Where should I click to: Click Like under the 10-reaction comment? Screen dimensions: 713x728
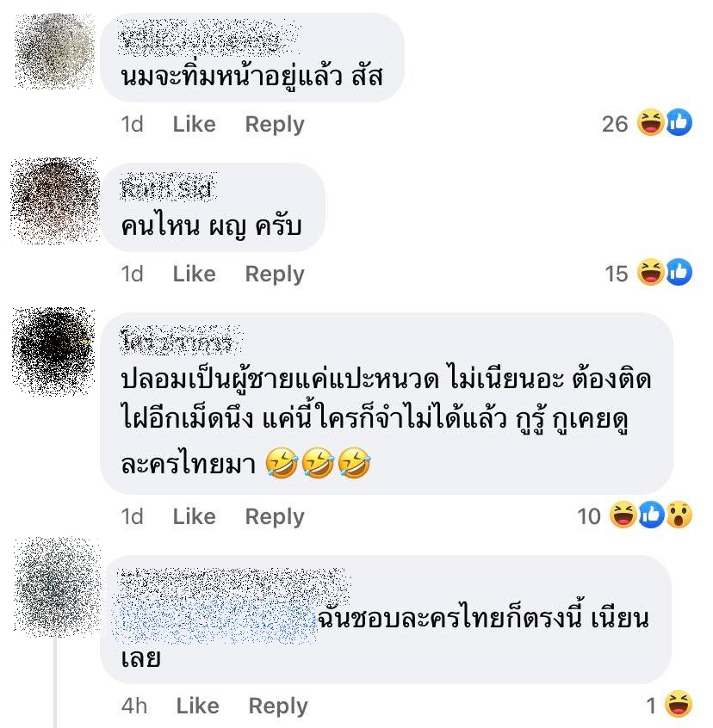coord(194,516)
